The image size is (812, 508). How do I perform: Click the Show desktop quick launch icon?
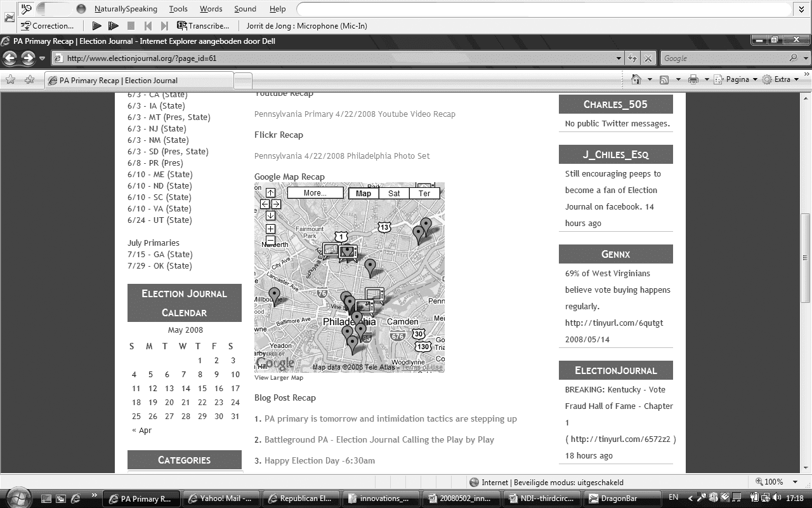[46, 498]
